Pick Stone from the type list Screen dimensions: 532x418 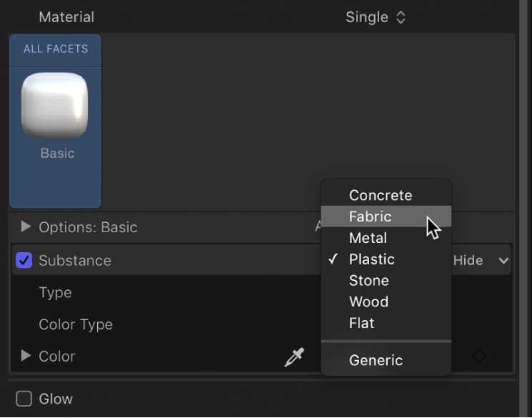368,281
